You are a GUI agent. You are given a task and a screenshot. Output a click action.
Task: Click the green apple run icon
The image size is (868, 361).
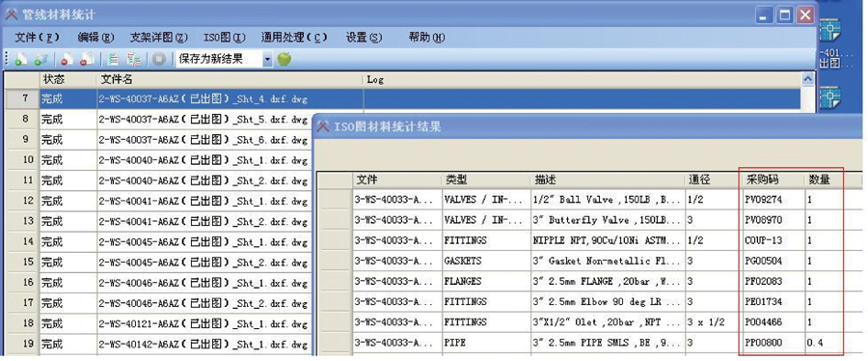(x=284, y=59)
